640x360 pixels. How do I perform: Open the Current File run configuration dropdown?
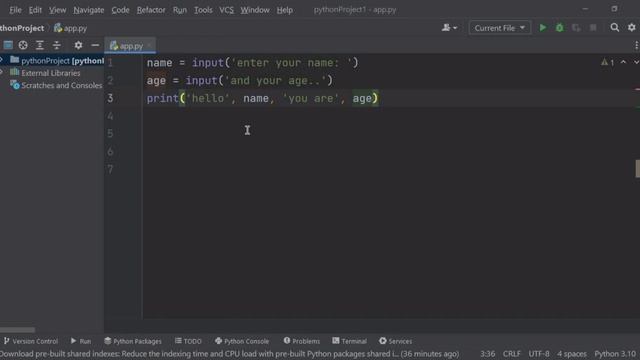click(x=500, y=28)
